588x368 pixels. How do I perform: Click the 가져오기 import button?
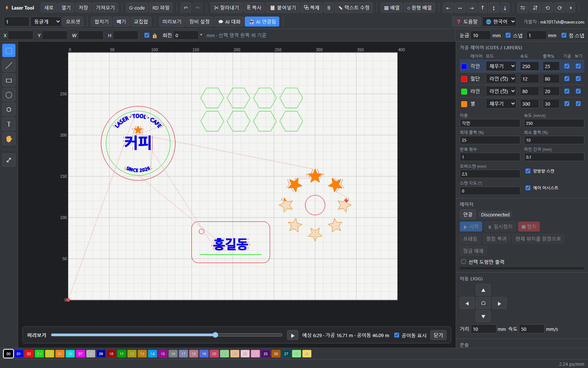click(105, 8)
